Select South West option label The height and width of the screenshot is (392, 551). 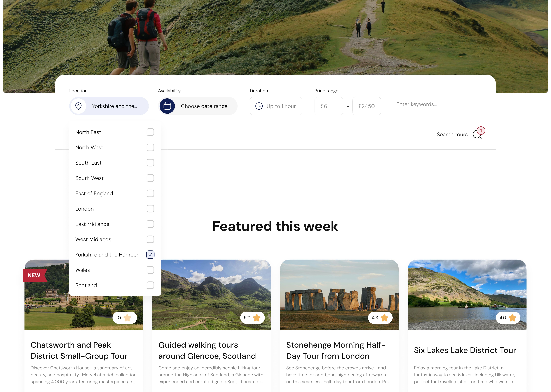[x=89, y=178]
